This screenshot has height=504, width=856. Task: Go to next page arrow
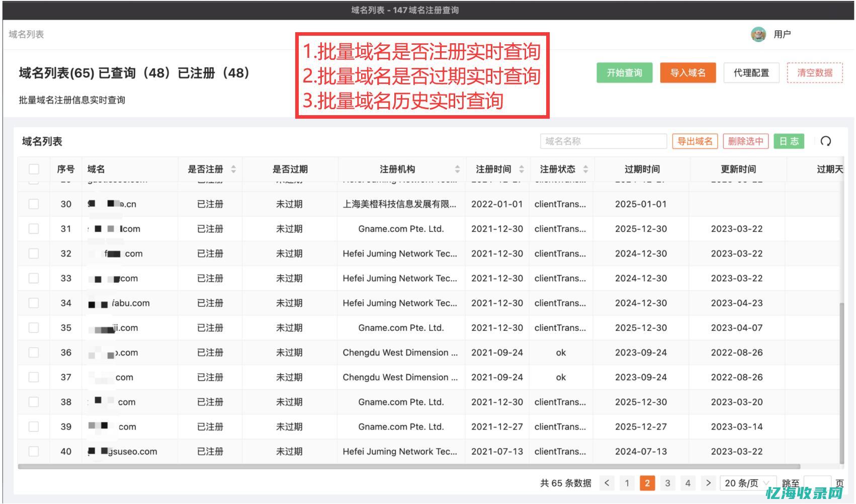708,483
